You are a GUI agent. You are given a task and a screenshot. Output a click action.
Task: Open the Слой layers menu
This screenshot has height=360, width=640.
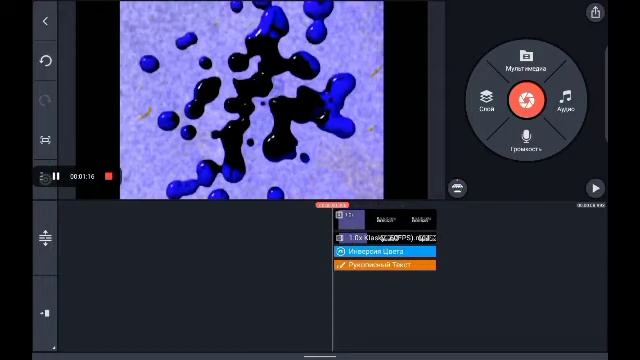tap(487, 101)
